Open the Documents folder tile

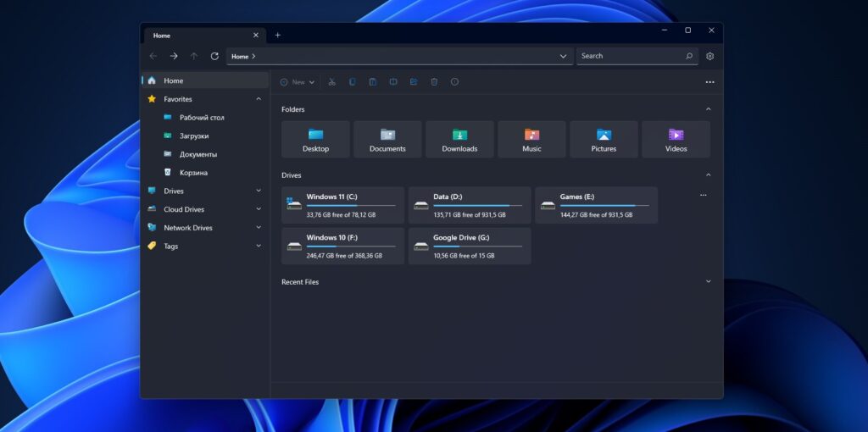click(x=387, y=140)
